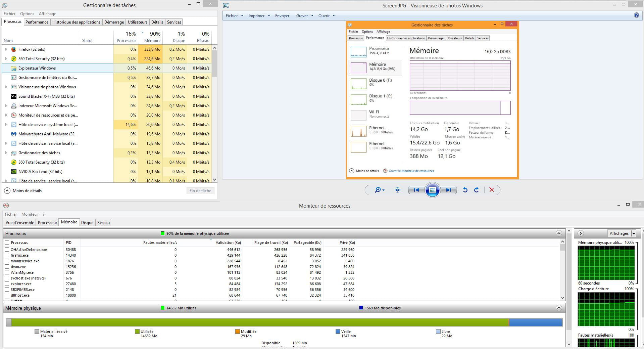
Task: Check the SBXFIMB3.exe checkbox
Action: [x=7, y=290]
